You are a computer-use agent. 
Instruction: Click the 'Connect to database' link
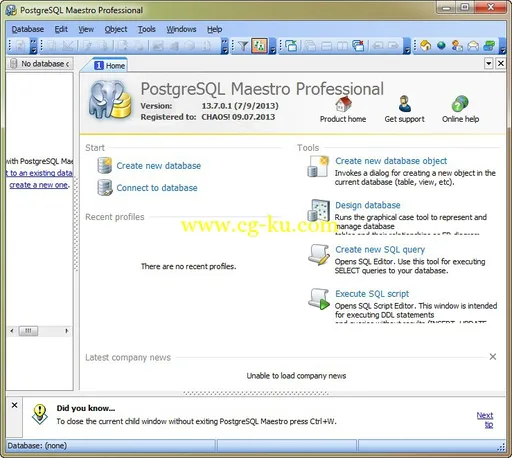click(157, 188)
